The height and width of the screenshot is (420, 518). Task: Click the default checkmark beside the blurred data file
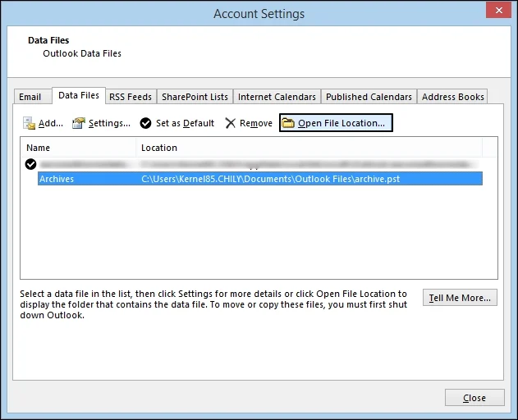pos(30,164)
